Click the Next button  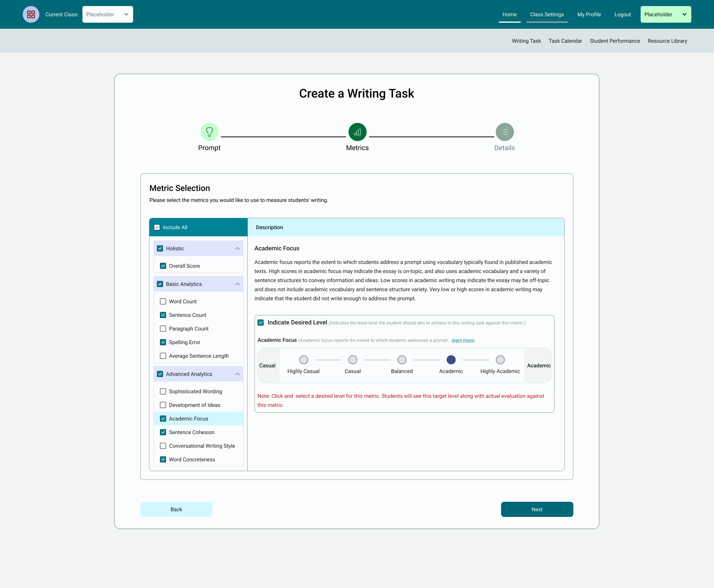[537, 509]
